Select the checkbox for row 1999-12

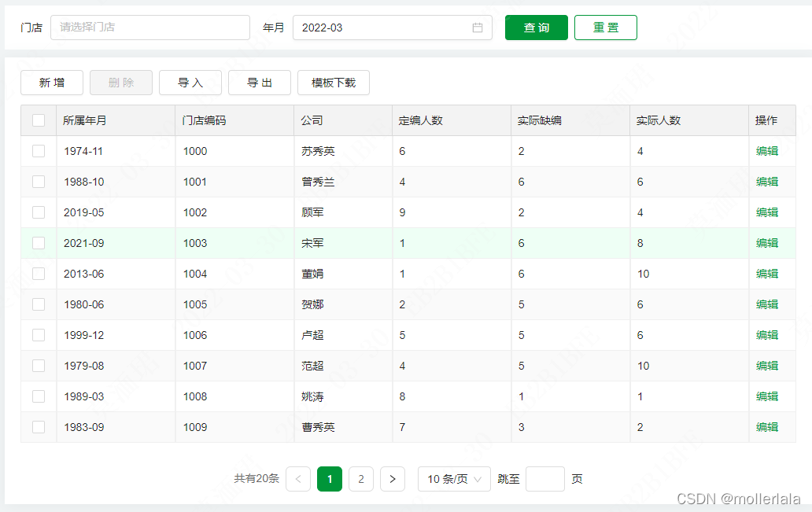[39, 335]
